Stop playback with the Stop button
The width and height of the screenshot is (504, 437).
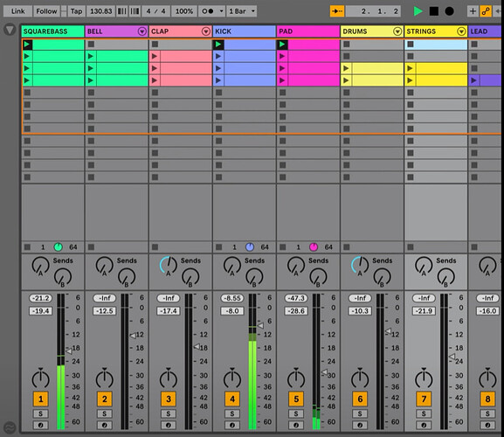[434, 11]
